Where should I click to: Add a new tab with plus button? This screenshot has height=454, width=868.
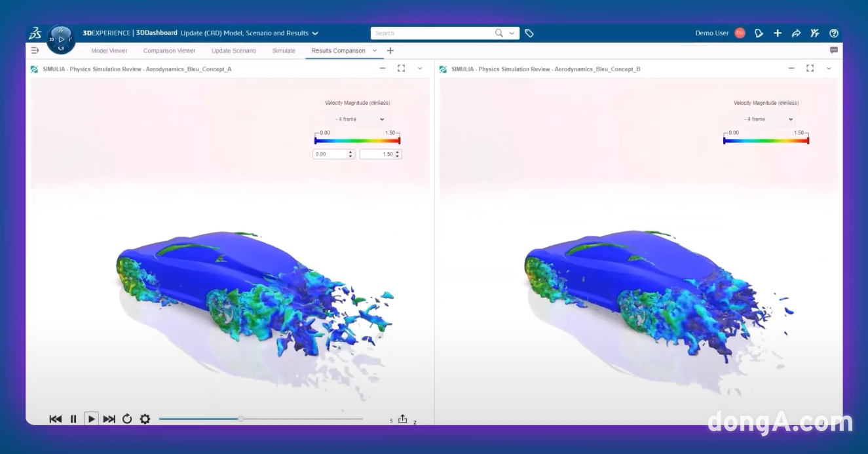[390, 50]
